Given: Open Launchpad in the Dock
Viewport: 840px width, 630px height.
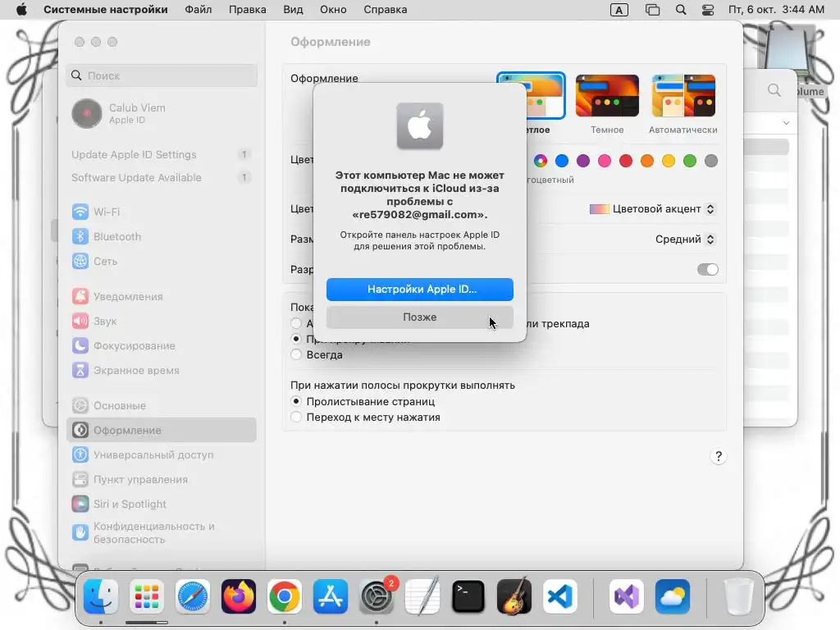Looking at the screenshot, I should click(147, 596).
